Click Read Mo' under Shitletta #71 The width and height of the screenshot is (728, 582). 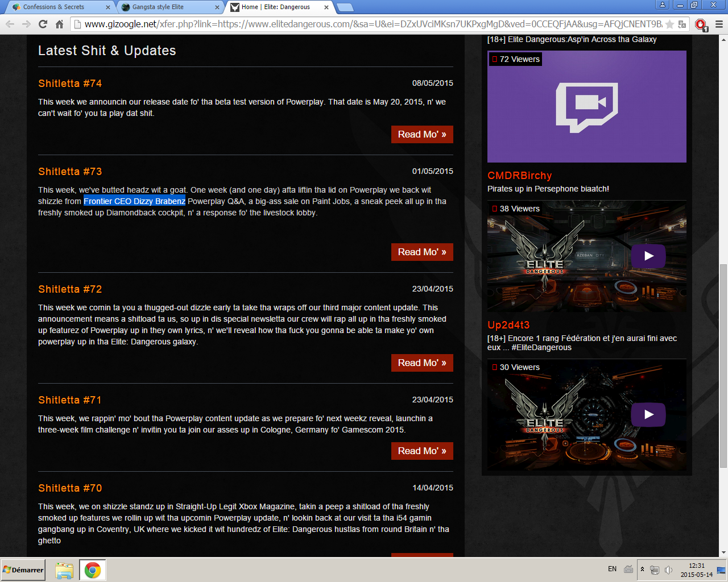click(422, 451)
